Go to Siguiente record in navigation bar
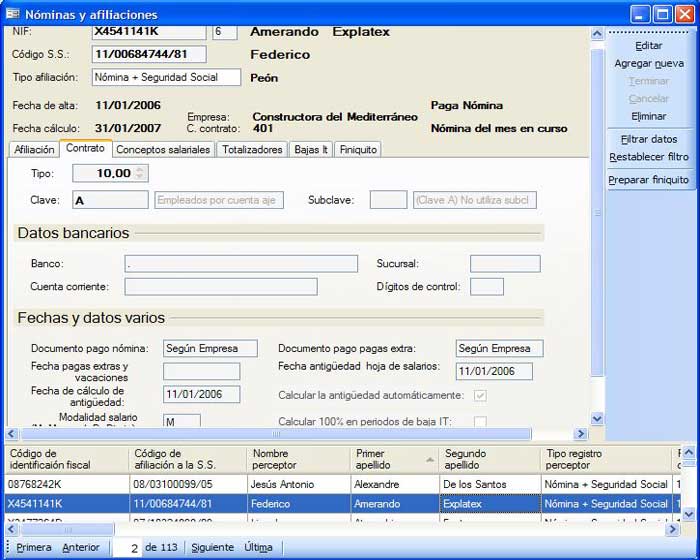Image resolution: width=700 pixels, height=560 pixels. 212,547
